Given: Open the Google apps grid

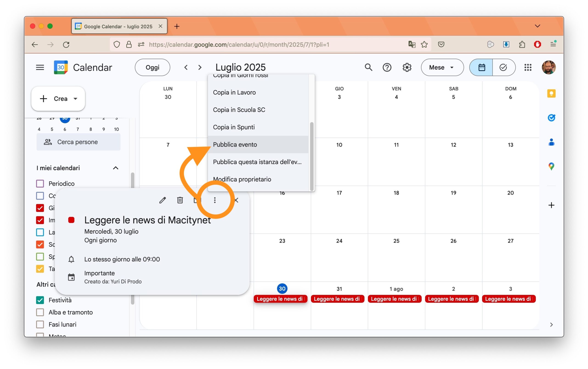Looking at the screenshot, I should coord(528,67).
